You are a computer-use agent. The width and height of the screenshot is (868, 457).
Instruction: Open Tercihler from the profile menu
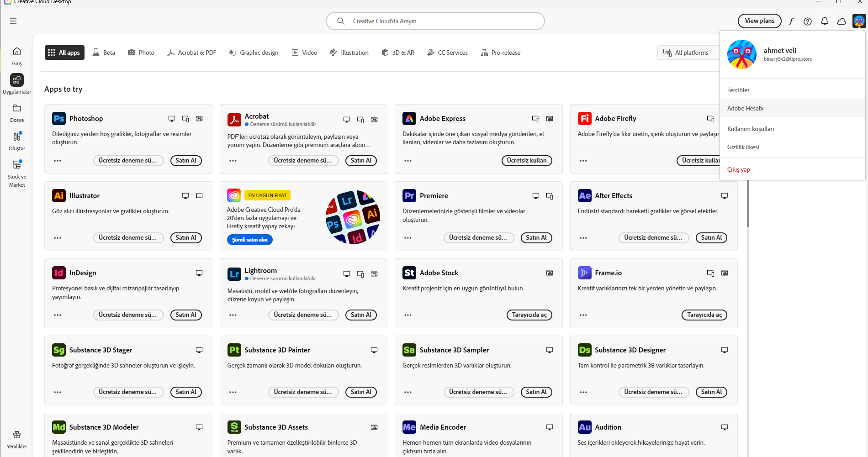pyautogui.click(x=793, y=90)
